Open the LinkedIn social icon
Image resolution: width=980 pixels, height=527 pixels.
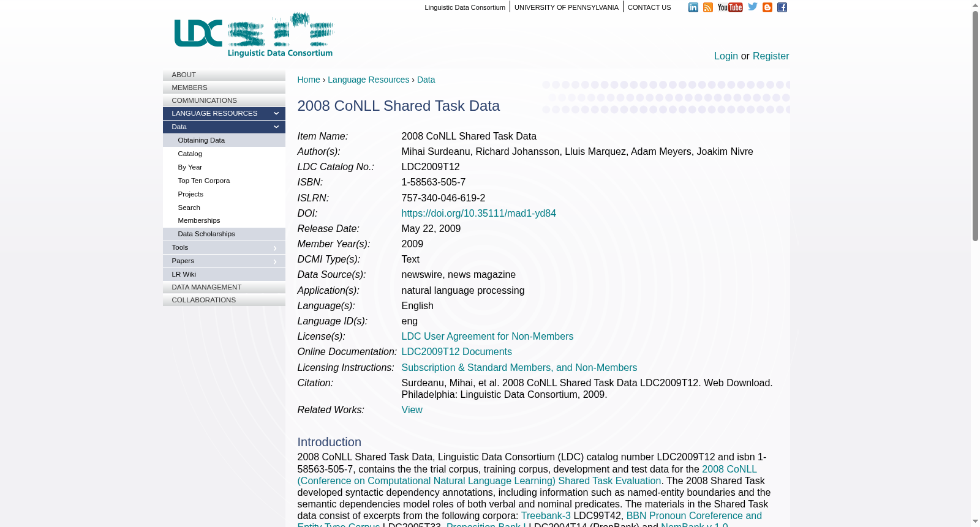[x=693, y=7]
